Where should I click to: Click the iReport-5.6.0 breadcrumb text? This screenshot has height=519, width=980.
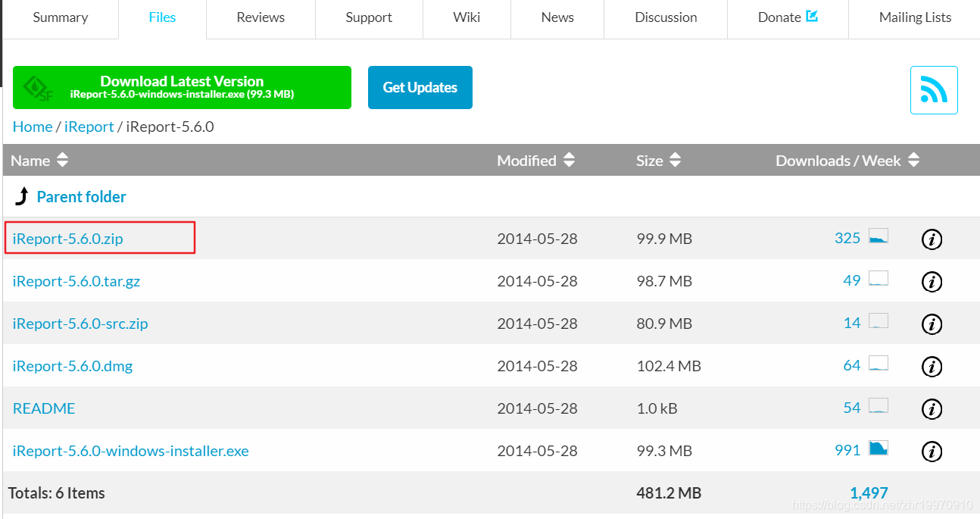coord(170,127)
